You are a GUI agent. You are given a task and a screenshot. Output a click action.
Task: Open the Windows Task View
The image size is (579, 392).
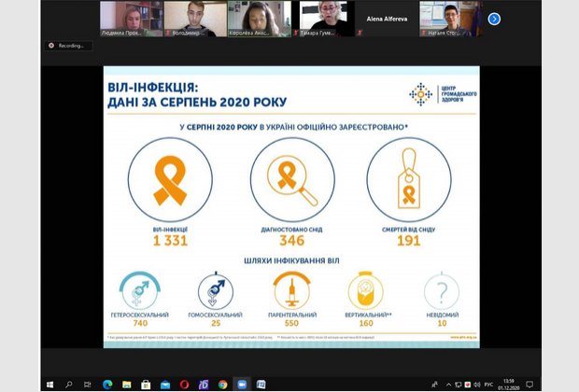[86, 384]
